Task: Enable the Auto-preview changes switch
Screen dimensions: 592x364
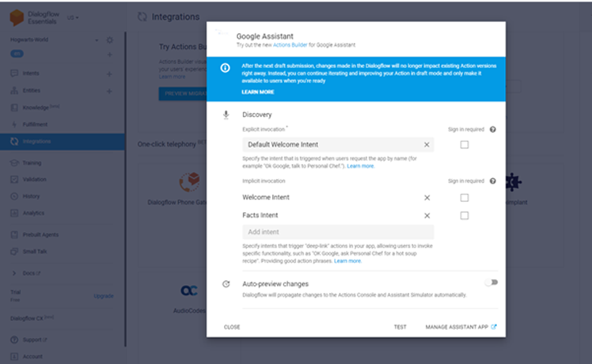Action: [493, 282]
